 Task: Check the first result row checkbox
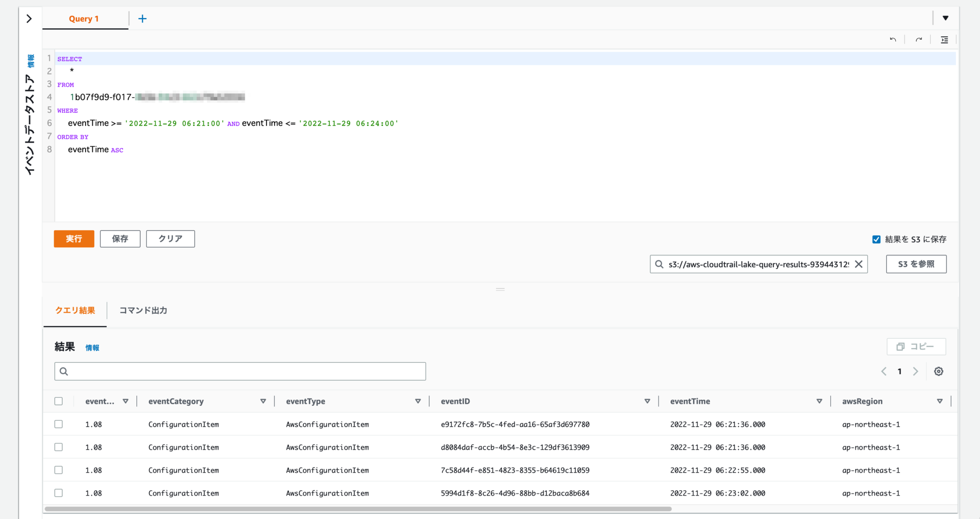point(58,424)
